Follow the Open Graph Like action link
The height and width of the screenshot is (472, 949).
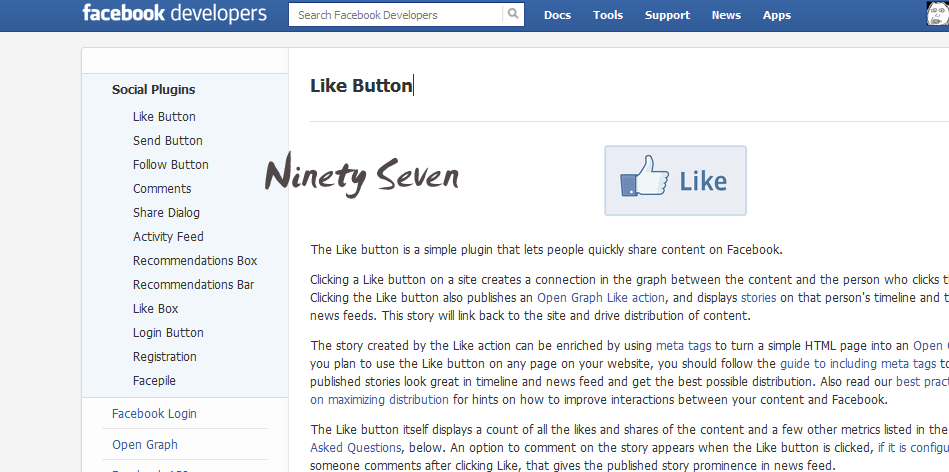point(601,298)
